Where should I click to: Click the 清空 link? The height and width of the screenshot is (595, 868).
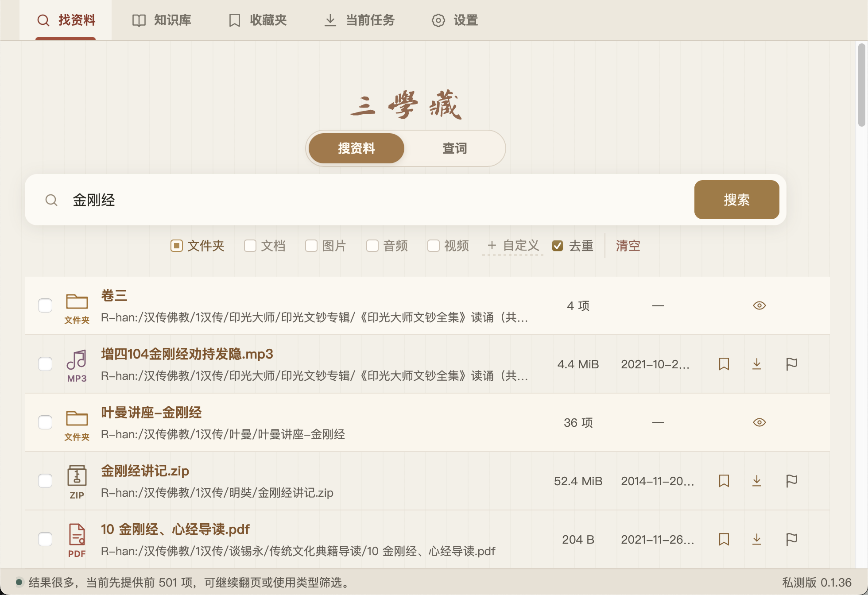628,246
